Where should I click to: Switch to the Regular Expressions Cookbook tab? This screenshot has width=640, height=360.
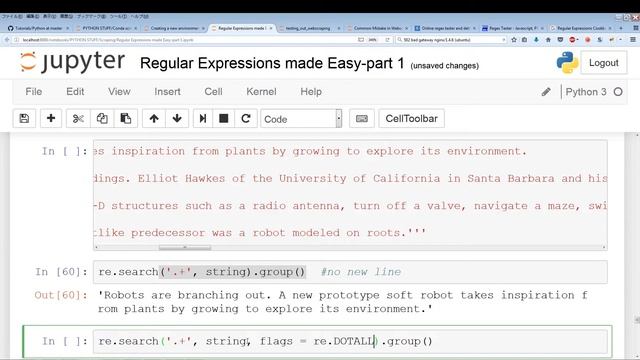coord(581,28)
